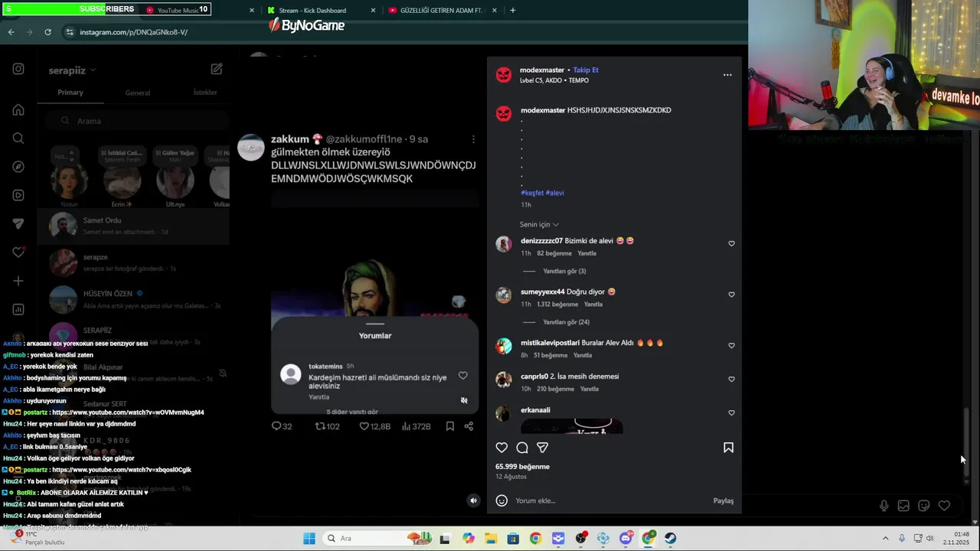View the 65.999 beğenme likes list
Viewport: 980px width, 551px height.
(522, 466)
